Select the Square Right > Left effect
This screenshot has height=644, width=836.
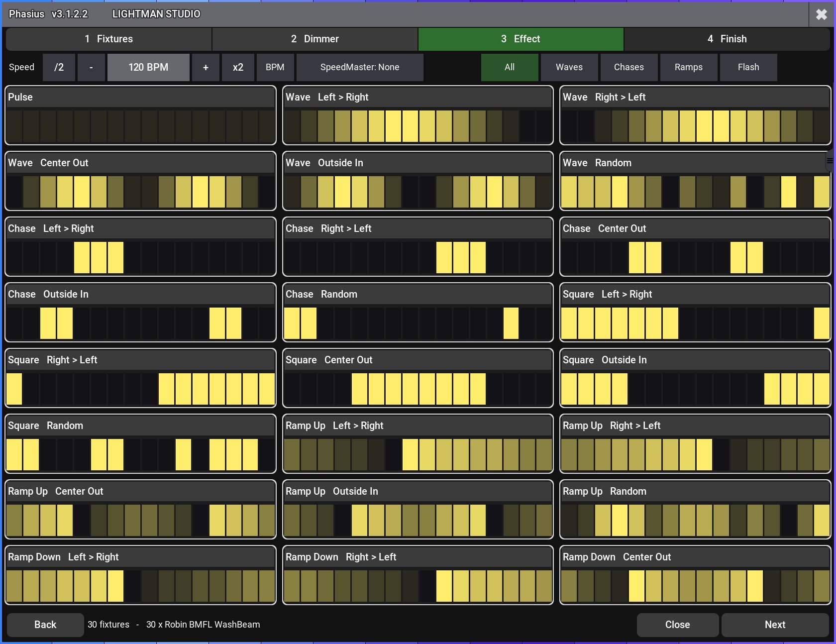[140, 378]
